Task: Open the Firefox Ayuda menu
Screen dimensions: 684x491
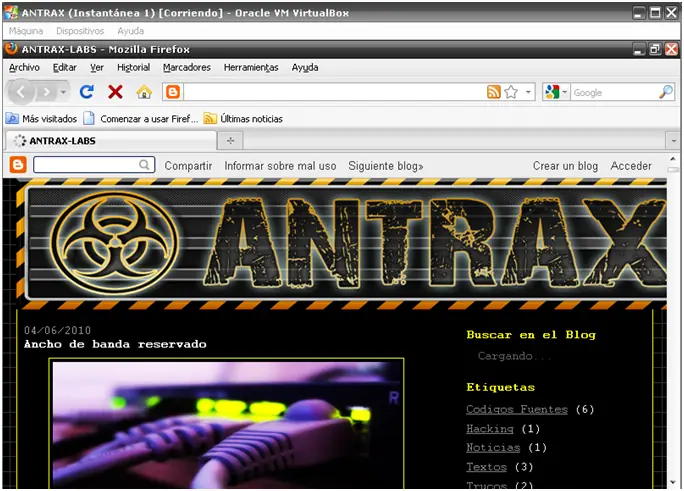Action: [305, 68]
